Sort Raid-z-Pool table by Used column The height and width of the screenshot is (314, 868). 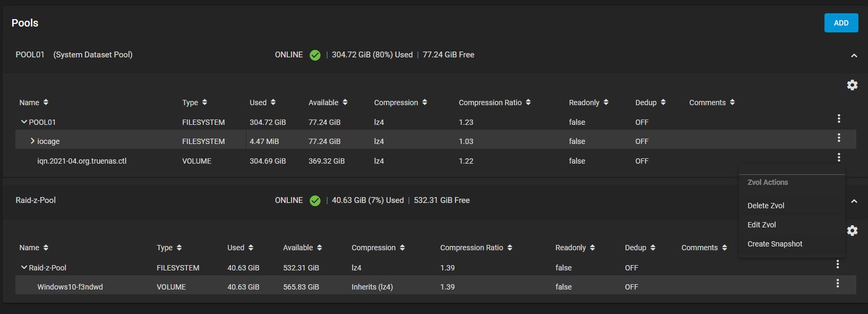click(240, 248)
